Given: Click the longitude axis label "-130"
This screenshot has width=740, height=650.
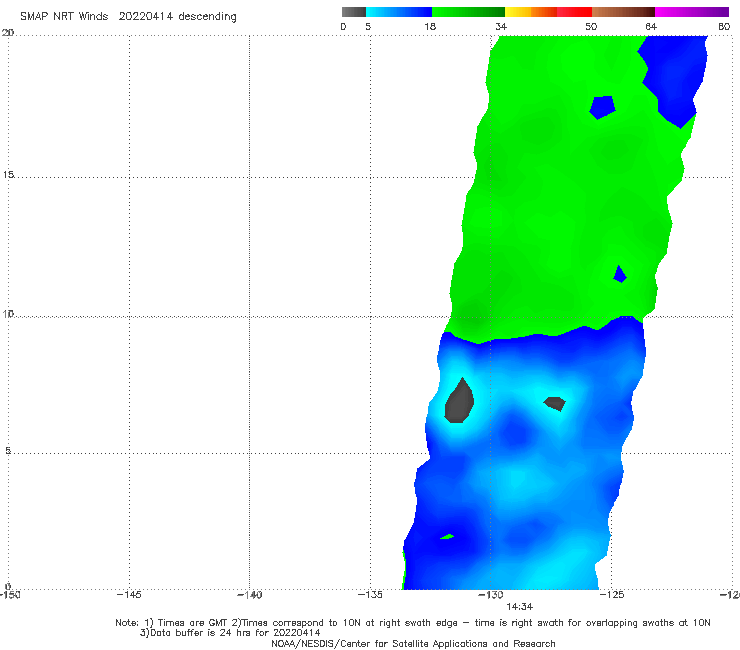Looking at the screenshot, I should (491, 595).
